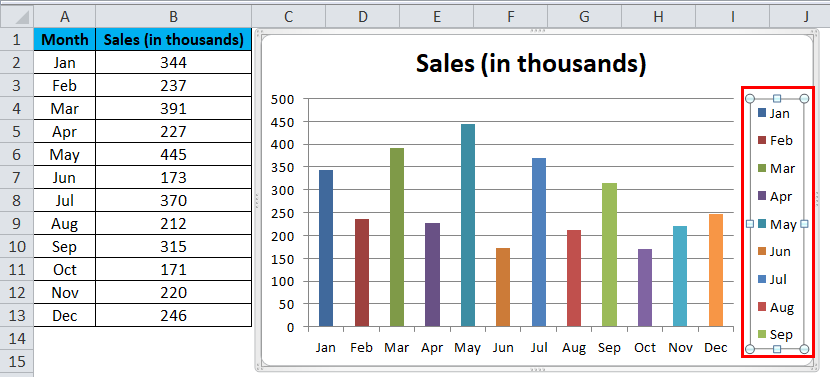
Task: Select row 7 header
Action: tap(16, 177)
